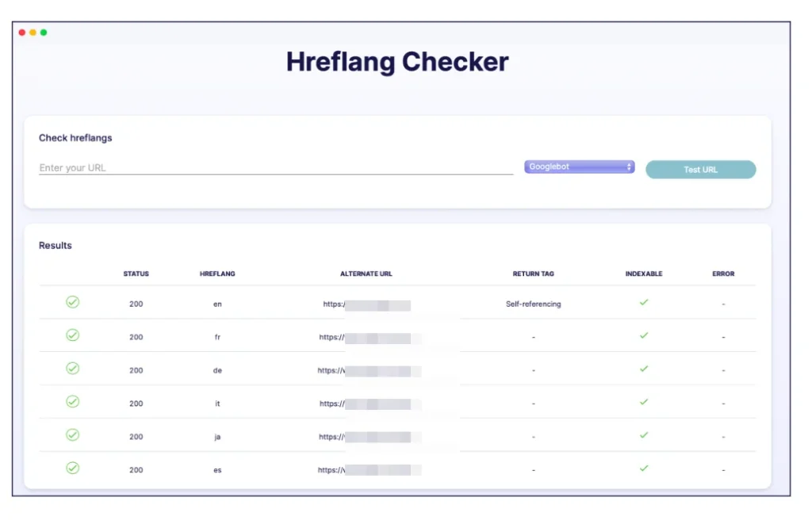Image resolution: width=812 pixels, height=524 pixels.
Task: Click the green status circle in the ja row
Action: click(x=72, y=434)
